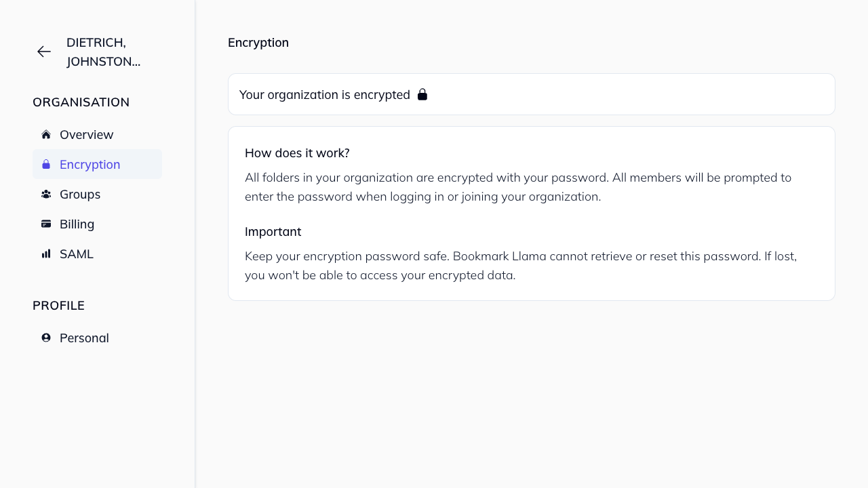The image size is (868, 488).
Task: Click the Billing credit card icon
Action: click(45, 224)
